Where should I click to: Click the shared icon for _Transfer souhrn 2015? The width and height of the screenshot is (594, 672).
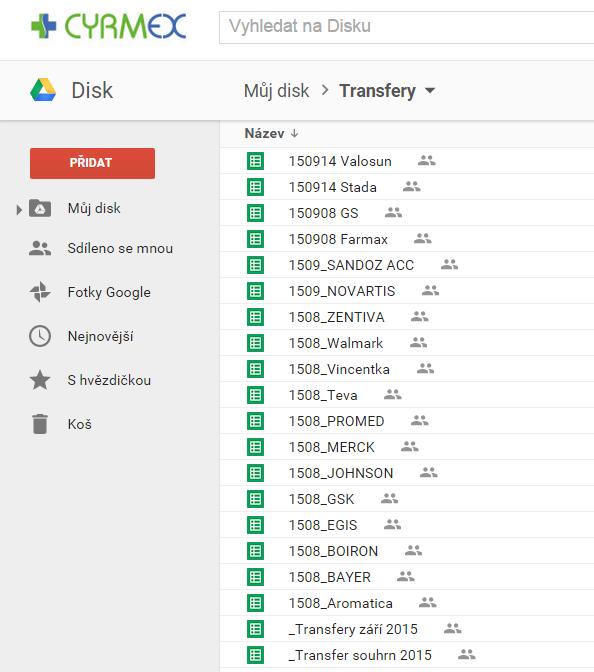tap(467, 654)
